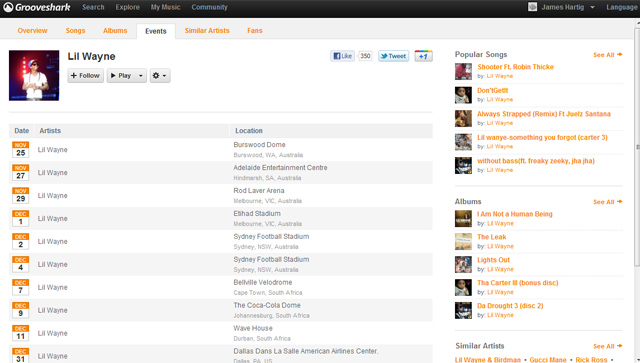This screenshot has height=363, width=640.
Task: Open Always Strapped (Remix) Ft Juelz Santana
Action: click(544, 114)
